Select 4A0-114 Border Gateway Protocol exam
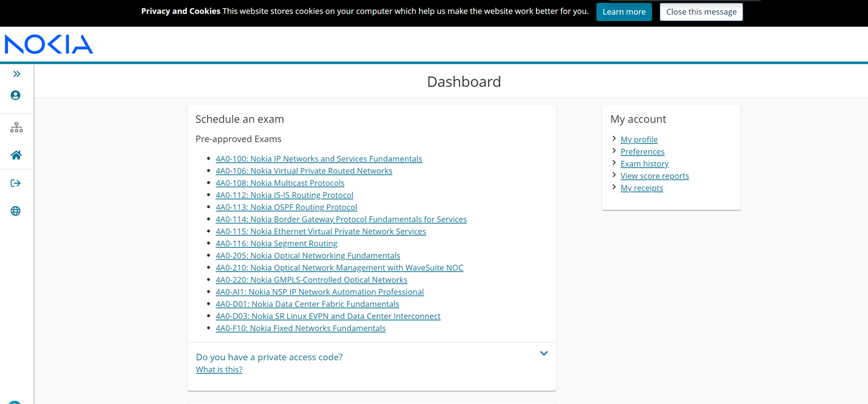Screen dimensions: 868x404 click(x=341, y=219)
